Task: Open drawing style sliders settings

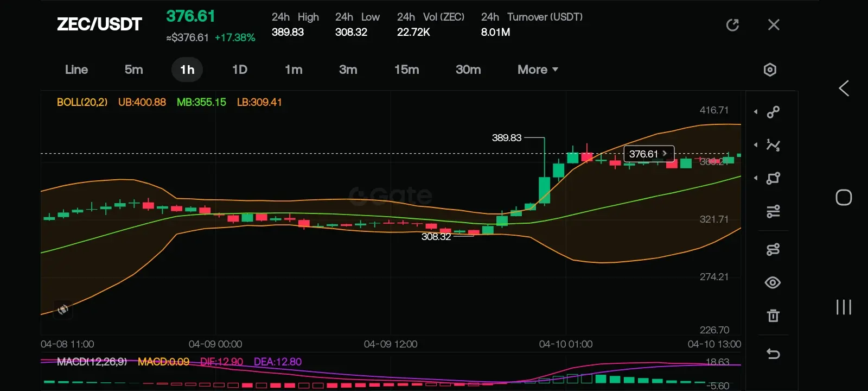Action: pyautogui.click(x=773, y=211)
